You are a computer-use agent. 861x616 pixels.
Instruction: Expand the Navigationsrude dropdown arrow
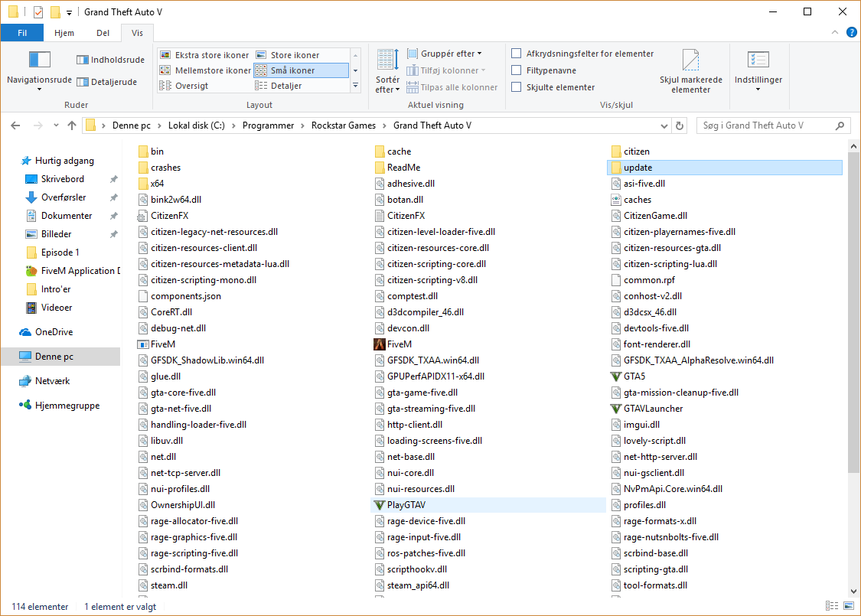tap(39, 89)
